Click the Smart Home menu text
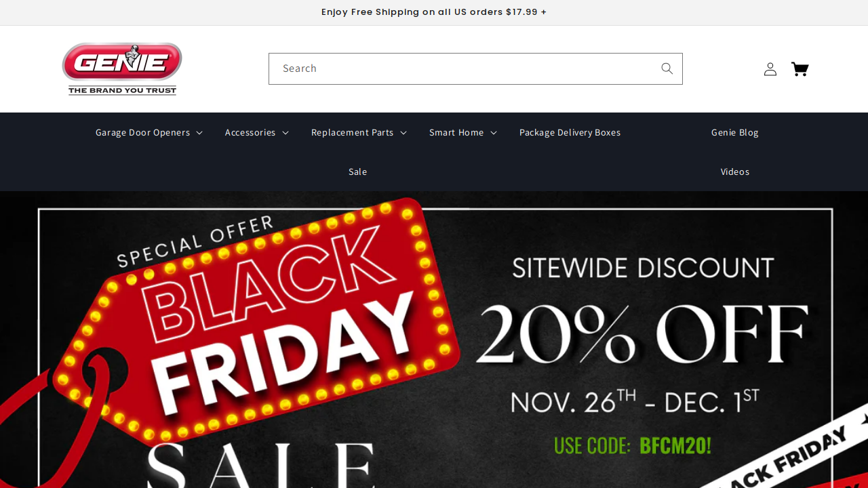Viewport: 868px width, 488px height. (x=456, y=132)
